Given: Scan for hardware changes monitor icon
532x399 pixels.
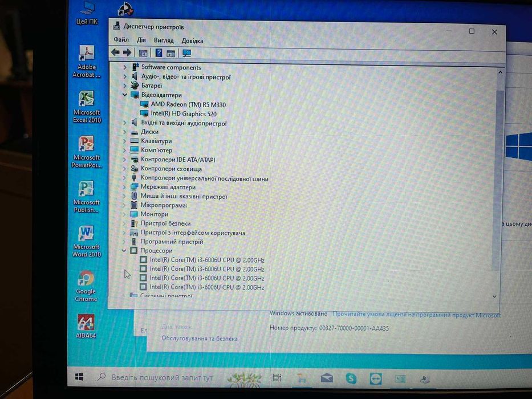Looking at the screenshot, I should [x=186, y=53].
